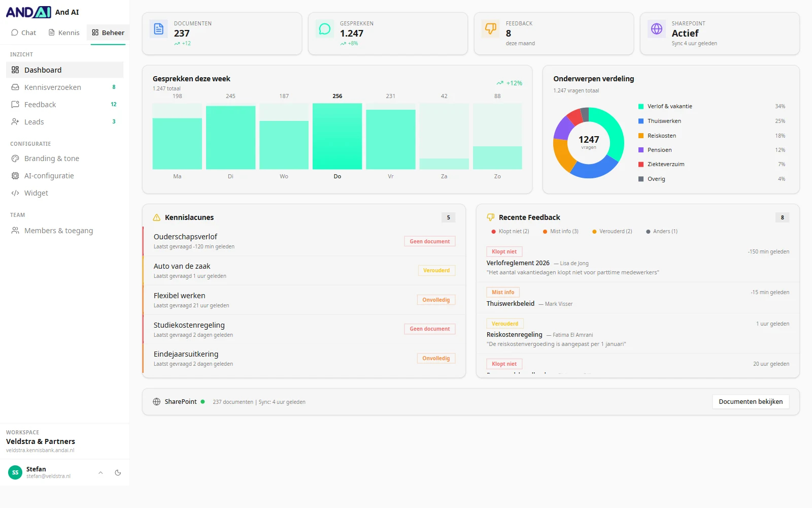Click Pensioen purple legend swatch
This screenshot has height=508, width=812.
click(x=641, y=150)
